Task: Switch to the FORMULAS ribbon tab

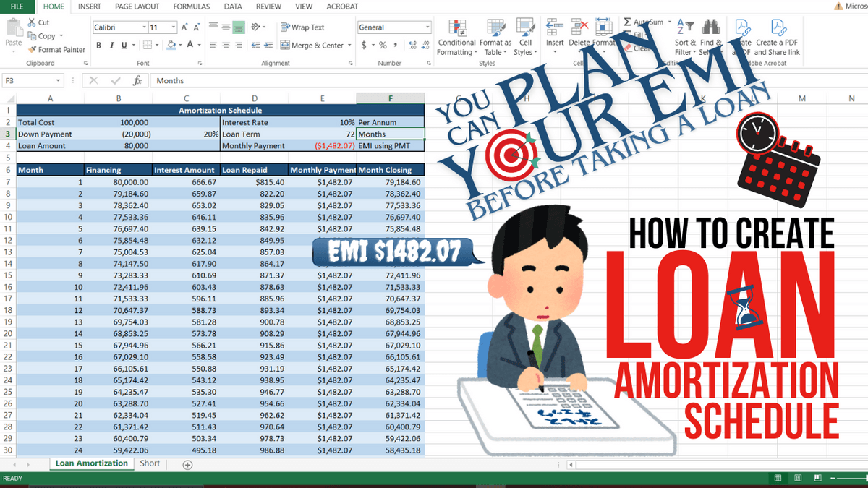Action: [192, 7]
